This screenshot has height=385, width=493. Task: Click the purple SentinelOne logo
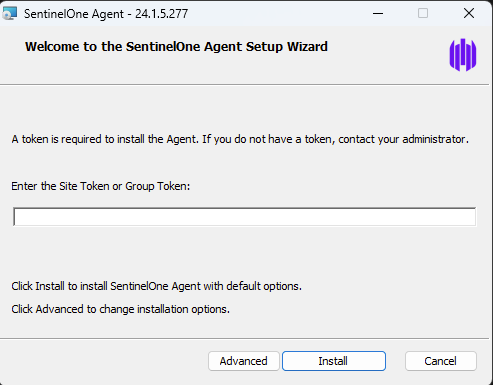(x=463, y=55)
